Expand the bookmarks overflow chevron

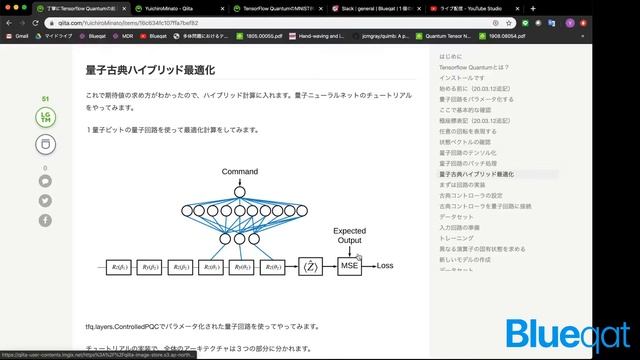tap(582, 36)
